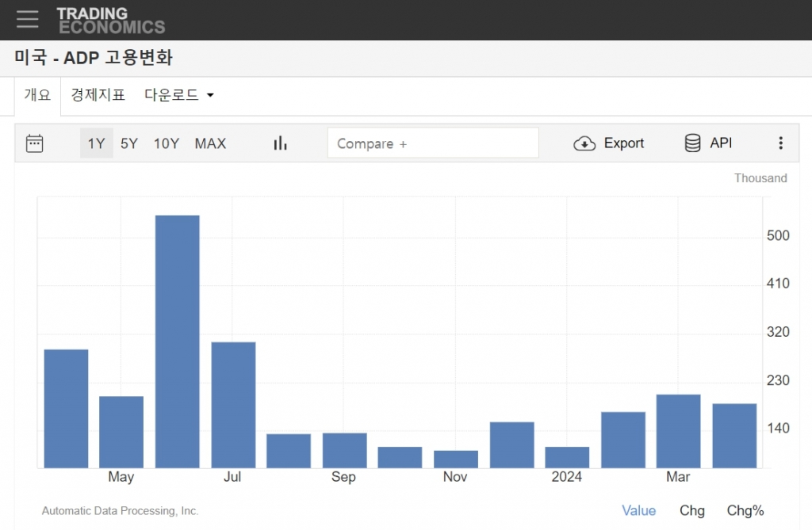The width and height of the screenshot is (812, 530).
Task: Click the Compare + input field
Action: point(432,143)
